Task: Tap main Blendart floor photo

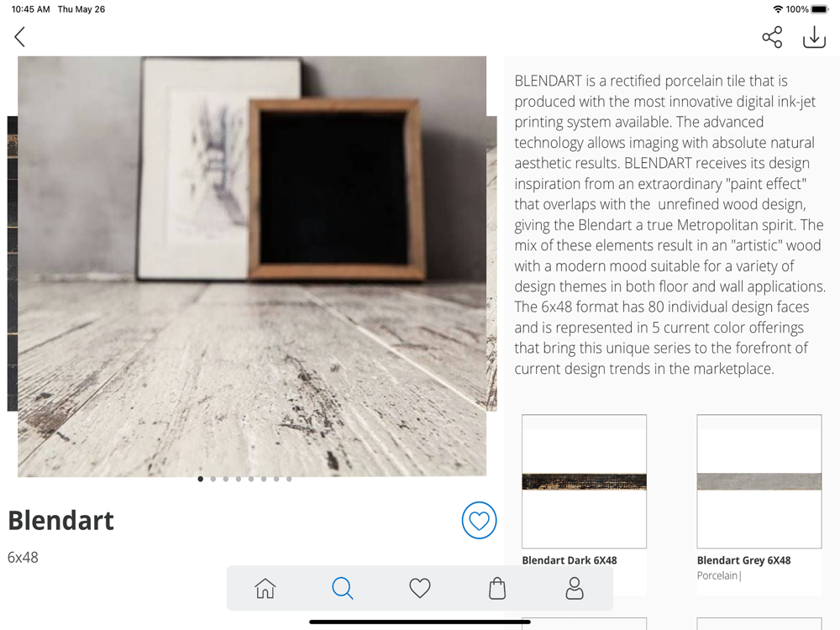Action: click(x=252, y=266)
